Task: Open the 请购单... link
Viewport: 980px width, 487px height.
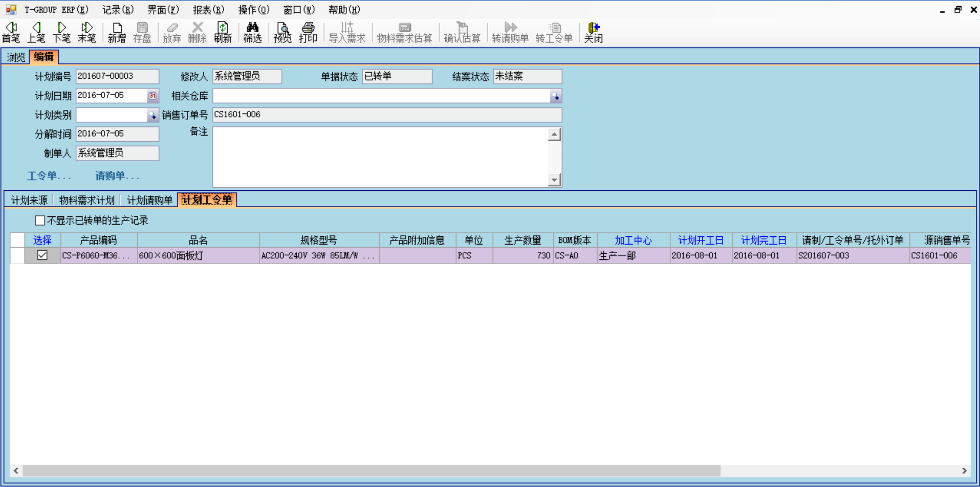Action: [x=117, y=176]
